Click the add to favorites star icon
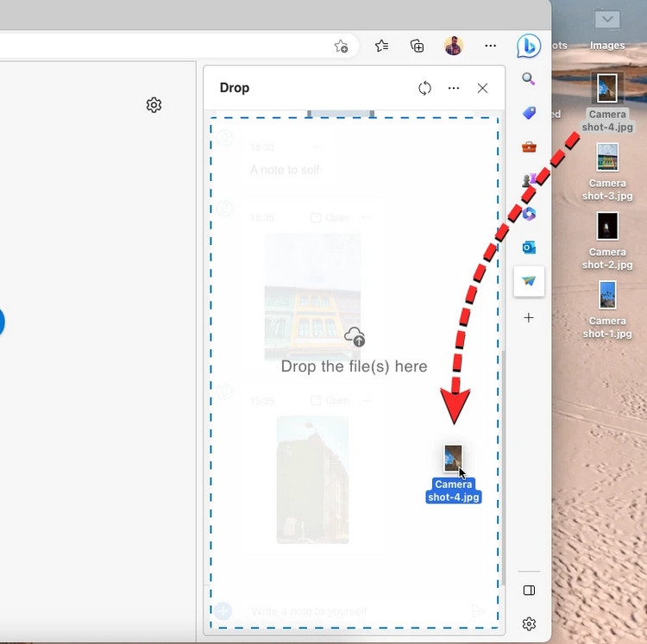Image resolution: width=647 pixels, height=644 pixels. pos(342,47)
